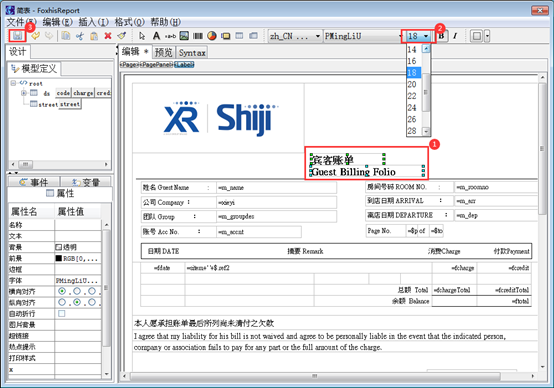Select the text label A tool

156,36
